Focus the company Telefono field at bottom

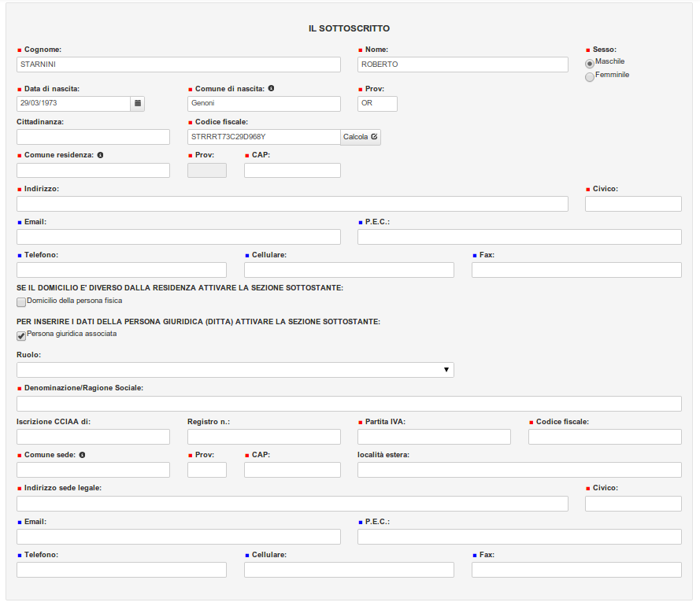pyautogui.click(x=121, y=570)
